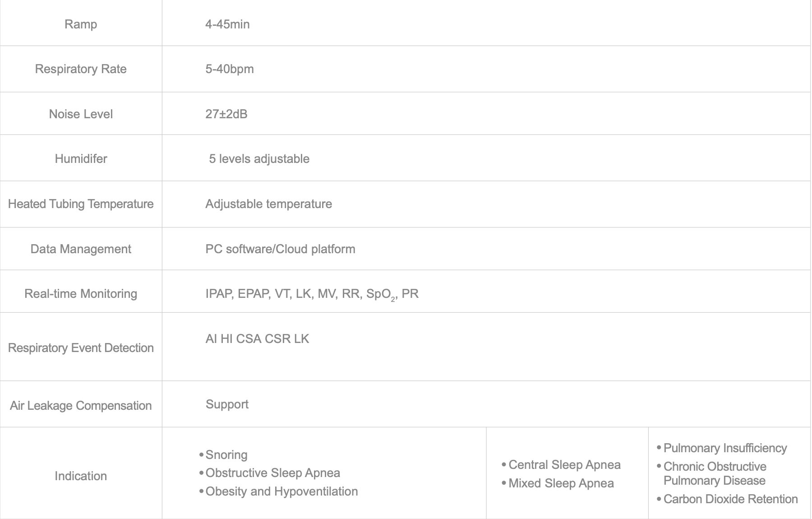Click the Ramp row label
The width and height of the screenshot is (812, 519).
click(x=81, y=24)
